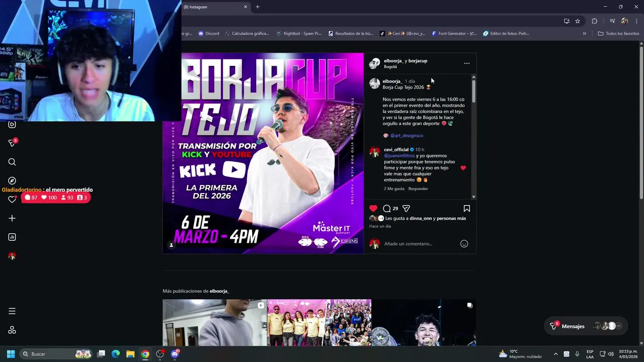Open profile avatar in Instagram sidebar

pos(12,256)
